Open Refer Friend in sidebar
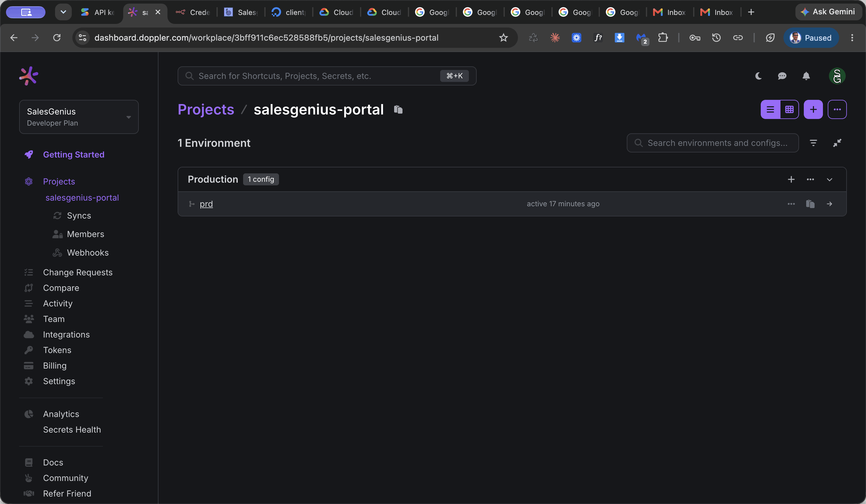Image resolution: width=866 pixels, height=504 pixels. click(67, 493)
